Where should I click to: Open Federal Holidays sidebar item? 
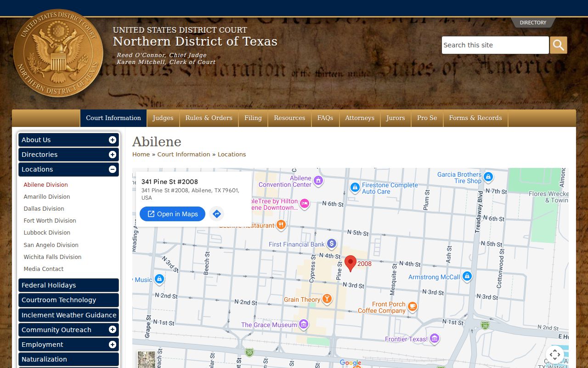click(x=68, y=285)
